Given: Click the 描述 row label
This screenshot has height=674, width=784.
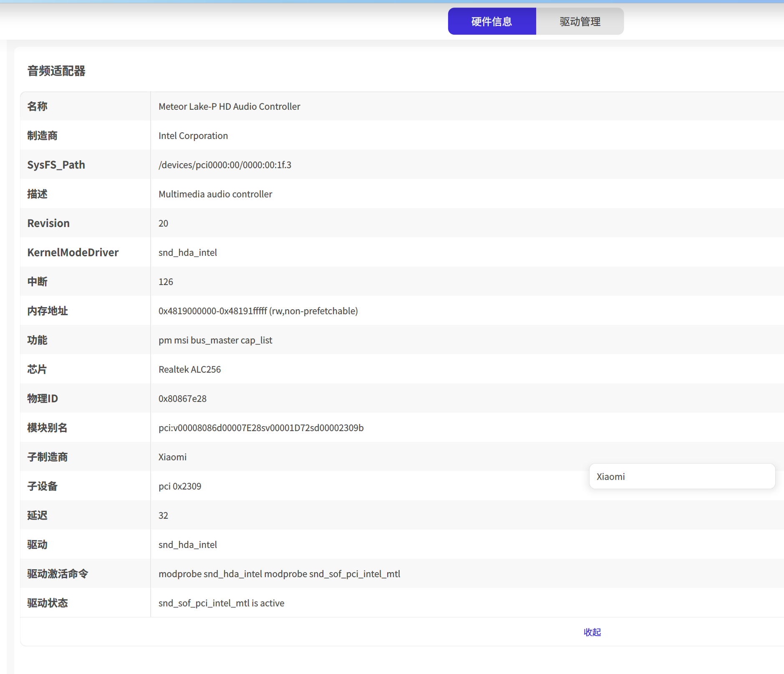Looking at the screenshot, I should pyautogui.click(x=38, y=194).
